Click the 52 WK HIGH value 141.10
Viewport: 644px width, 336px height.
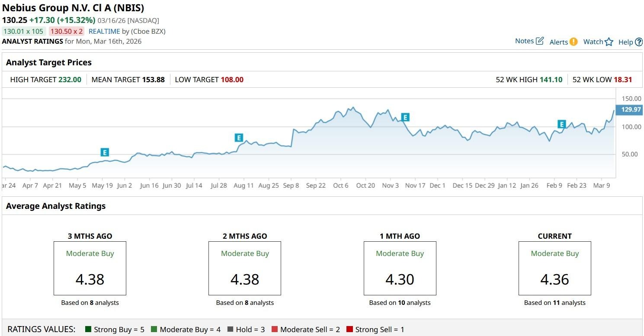(x=551, y=80)
